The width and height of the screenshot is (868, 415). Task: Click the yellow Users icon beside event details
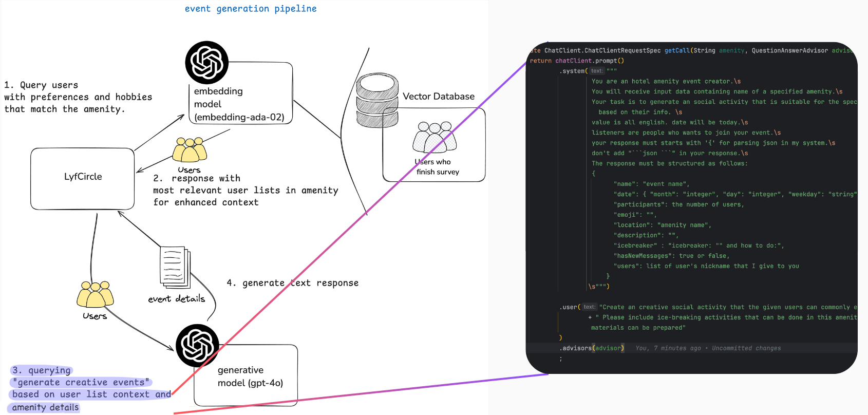(x=95, y=294)
